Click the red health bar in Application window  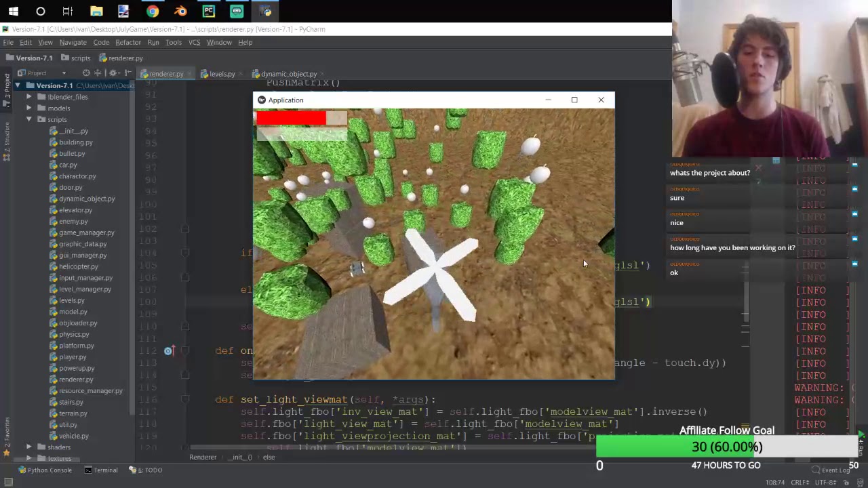click(291, 118)
